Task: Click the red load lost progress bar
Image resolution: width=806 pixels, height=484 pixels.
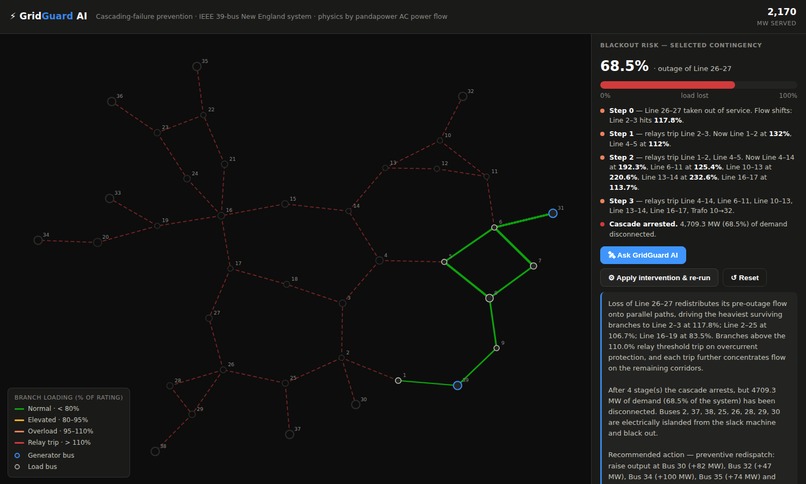Action: coord(667,85)
